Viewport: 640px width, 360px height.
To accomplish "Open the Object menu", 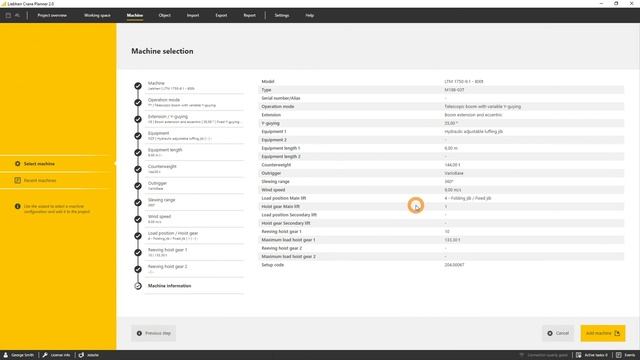I will pyautogui.click(x=164, y=16).
